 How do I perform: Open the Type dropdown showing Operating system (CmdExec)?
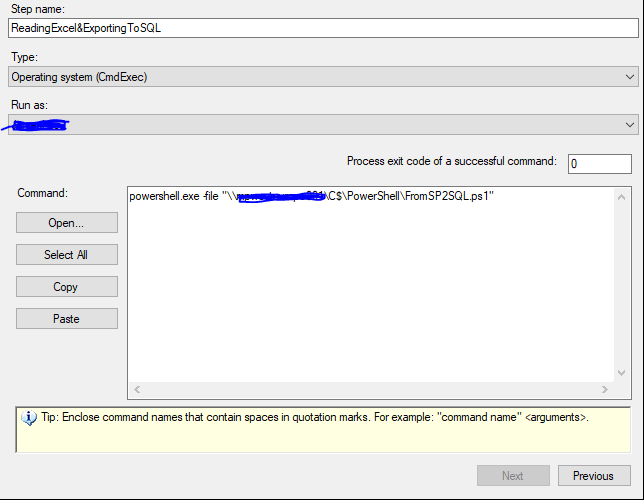323,77
